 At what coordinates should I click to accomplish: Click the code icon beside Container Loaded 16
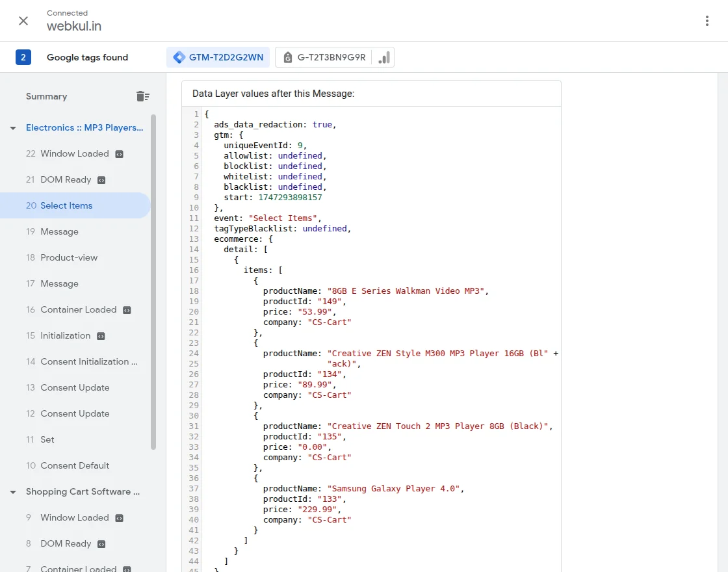[127, 310]
